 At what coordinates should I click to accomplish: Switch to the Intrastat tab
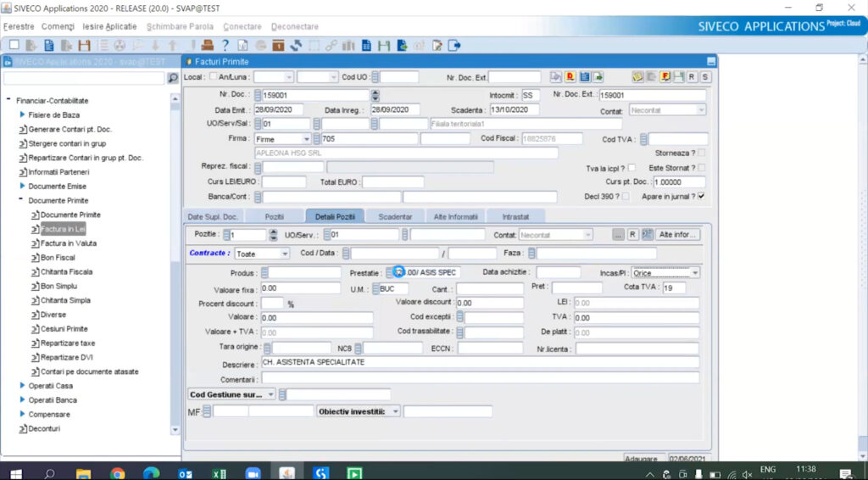[515, 216]
